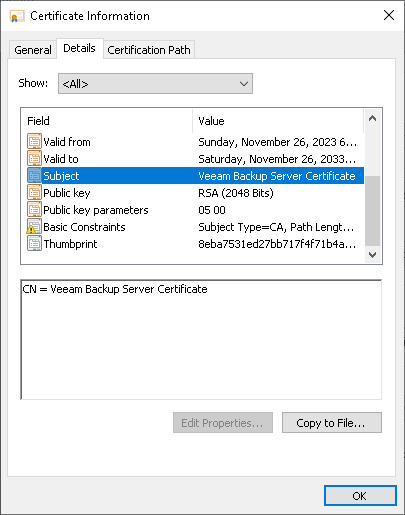Switch to the General tab

(33, 50)
